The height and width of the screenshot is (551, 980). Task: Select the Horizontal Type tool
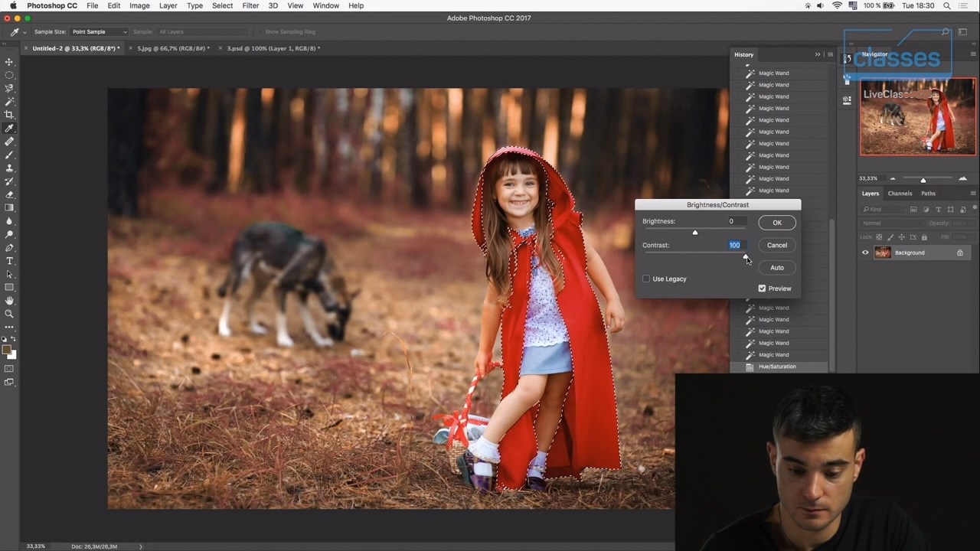9,261
